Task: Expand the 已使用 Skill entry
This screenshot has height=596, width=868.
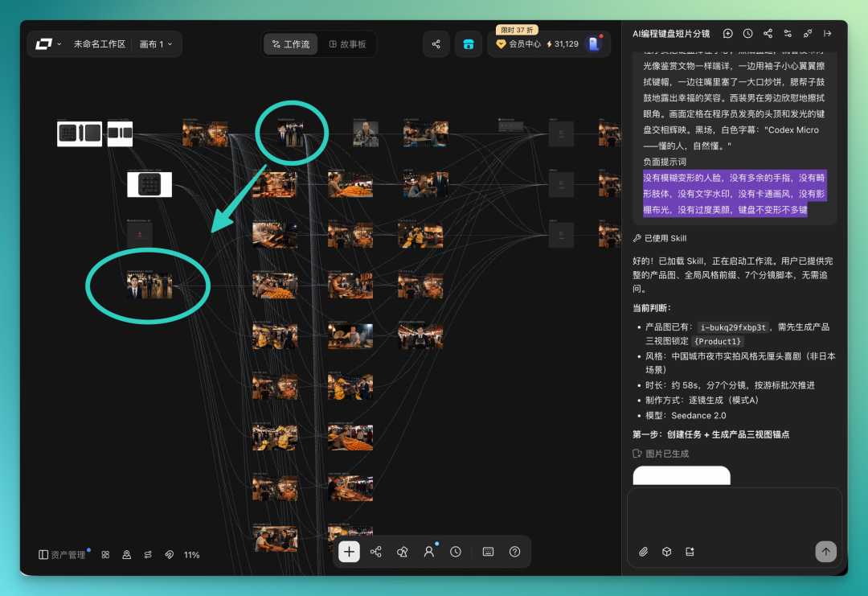Action: [659, 238]
